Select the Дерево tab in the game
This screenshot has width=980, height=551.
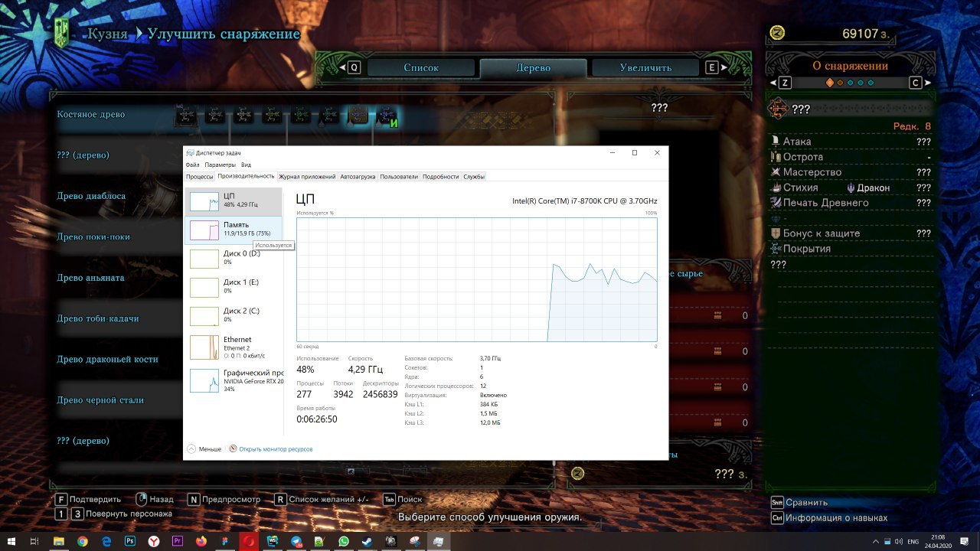(x=534, y=67)
